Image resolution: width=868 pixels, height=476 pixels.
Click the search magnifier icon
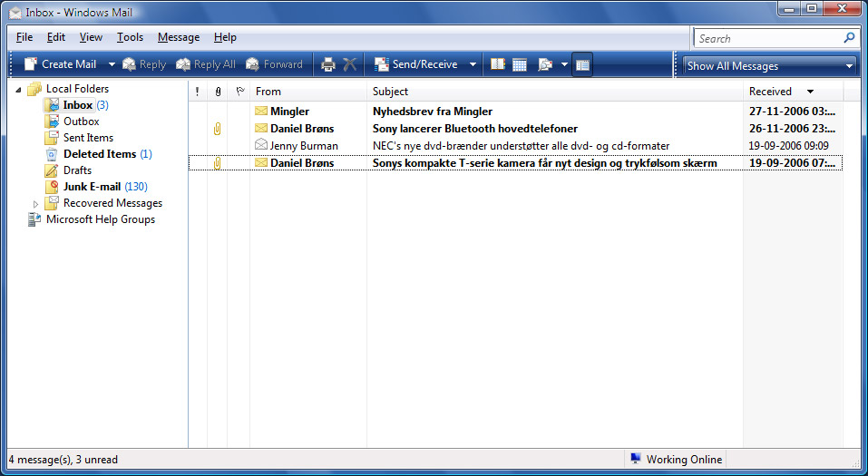tap(849, 38)
